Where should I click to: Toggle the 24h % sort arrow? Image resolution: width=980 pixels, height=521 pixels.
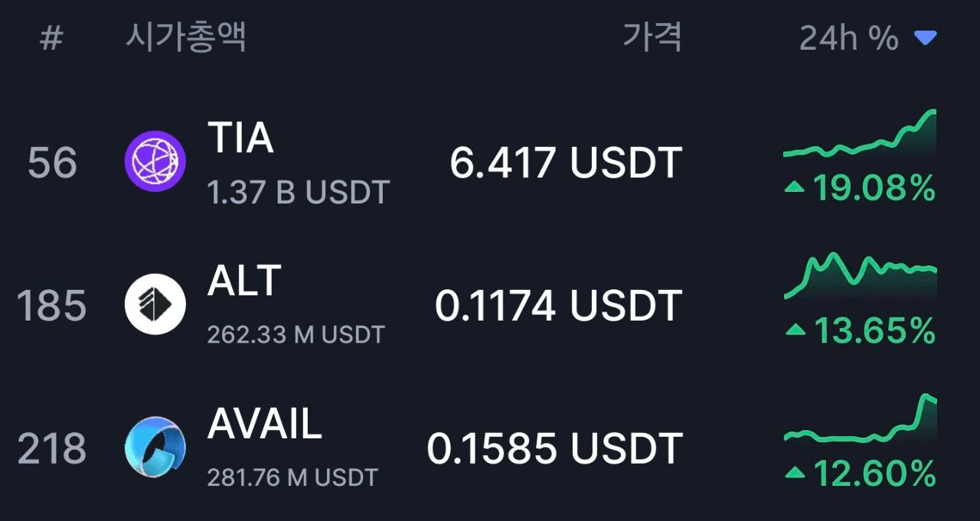tap(926, 37)
